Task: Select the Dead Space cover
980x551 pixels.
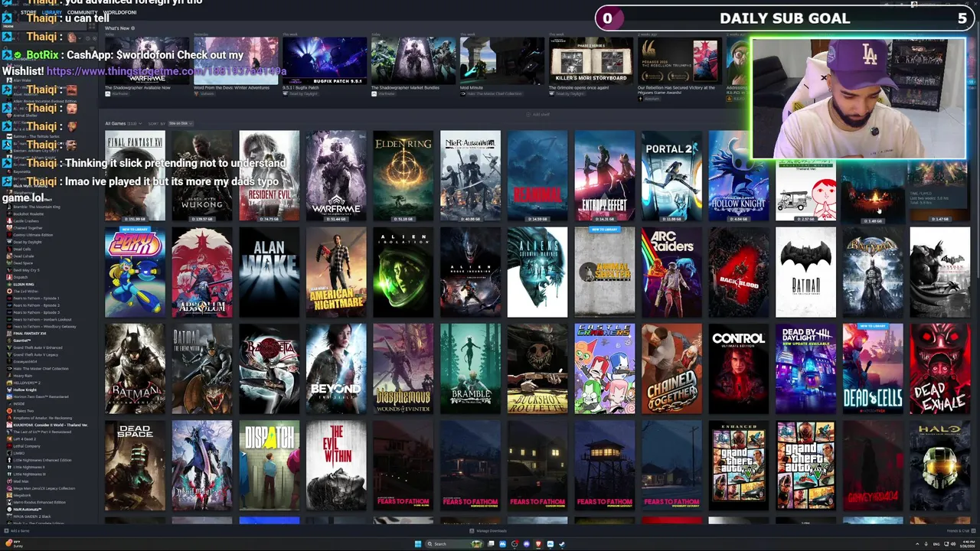Action: pyautogui.click(x=135, y=465)
